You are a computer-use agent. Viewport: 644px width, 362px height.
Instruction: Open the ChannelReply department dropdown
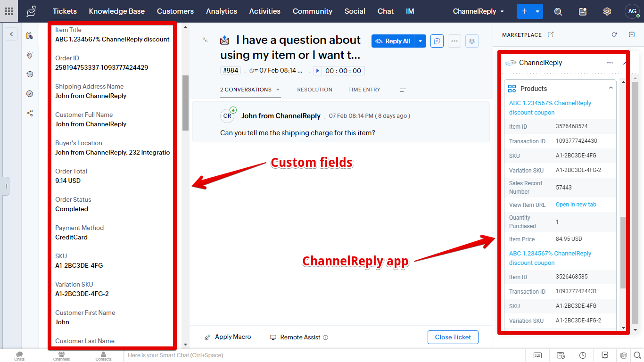point(479,11)
